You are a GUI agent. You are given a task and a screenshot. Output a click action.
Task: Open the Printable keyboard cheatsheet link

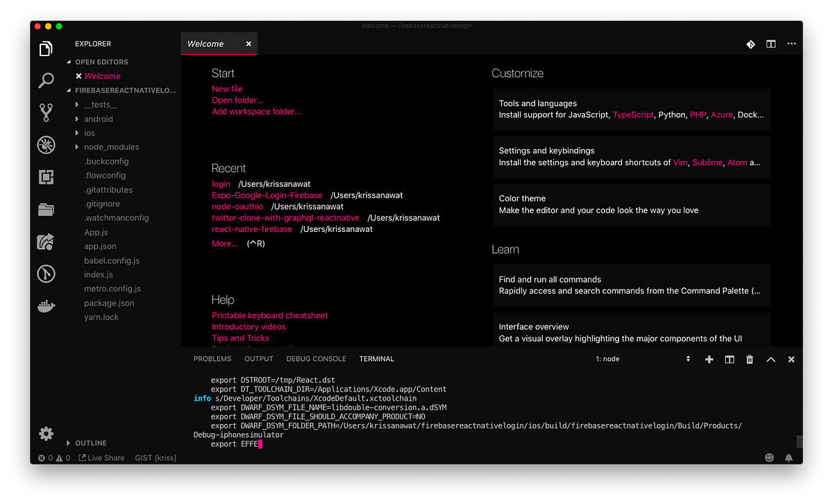click(x=269, y=315)
